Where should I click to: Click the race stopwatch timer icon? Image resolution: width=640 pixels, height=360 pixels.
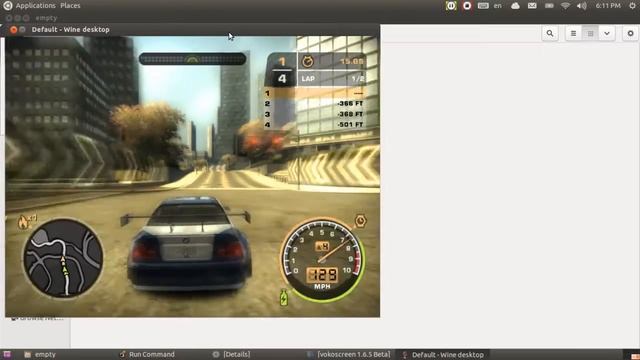(308, 61)
